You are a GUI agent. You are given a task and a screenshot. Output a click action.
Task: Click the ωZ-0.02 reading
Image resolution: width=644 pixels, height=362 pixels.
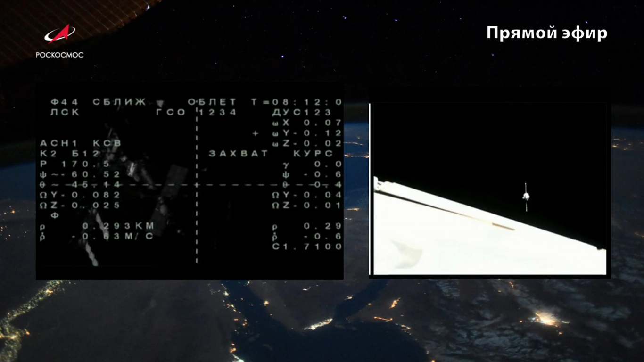coord(307,143)
